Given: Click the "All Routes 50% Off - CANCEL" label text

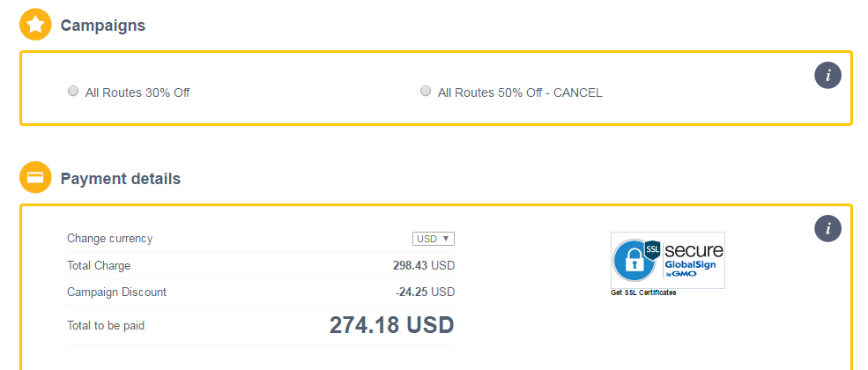Looking at the screenshot, I should pos(520,92).
